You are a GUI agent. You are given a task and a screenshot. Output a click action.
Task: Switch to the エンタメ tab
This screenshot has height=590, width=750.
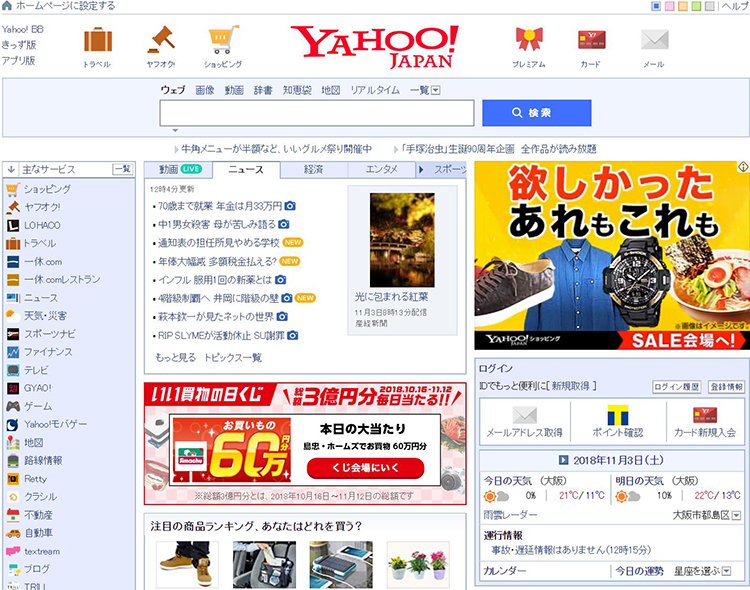tap(381, 169)
